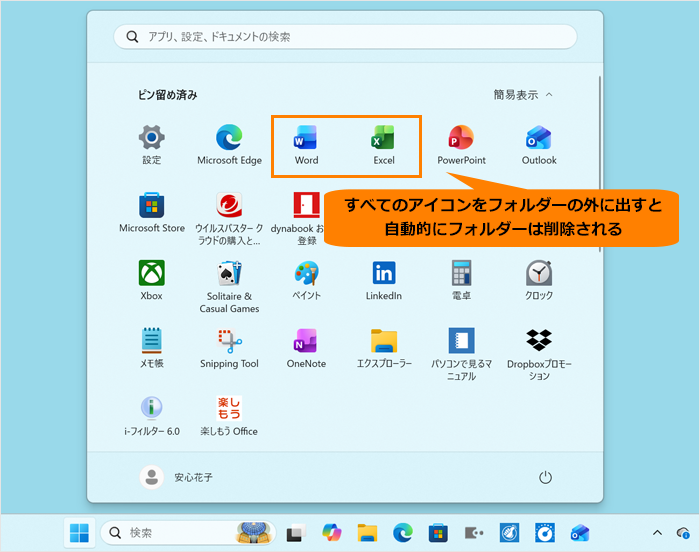Launch the ペイント app
Screen dimensions: 700x552
[306, 280]
